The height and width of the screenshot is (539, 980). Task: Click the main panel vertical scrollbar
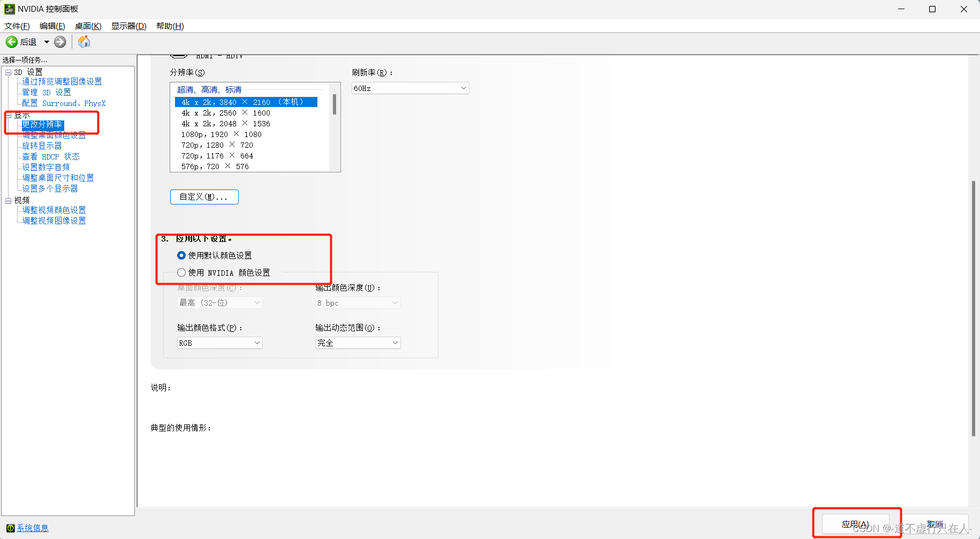[x=974, y=308]
